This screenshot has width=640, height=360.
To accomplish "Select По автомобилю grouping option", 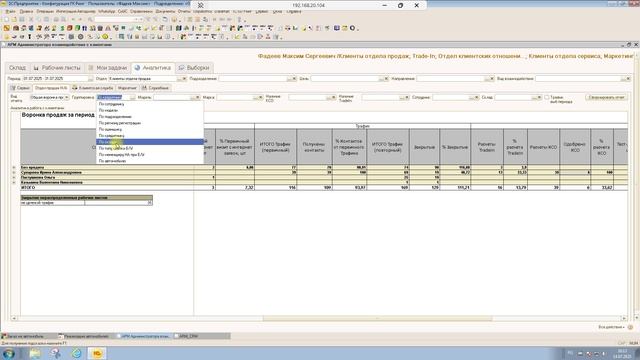I will point(150,161).
